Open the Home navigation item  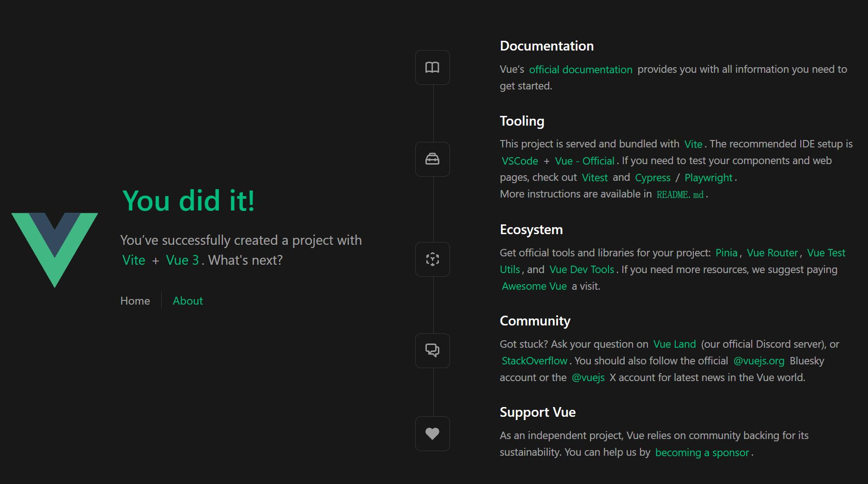[135, 301]
